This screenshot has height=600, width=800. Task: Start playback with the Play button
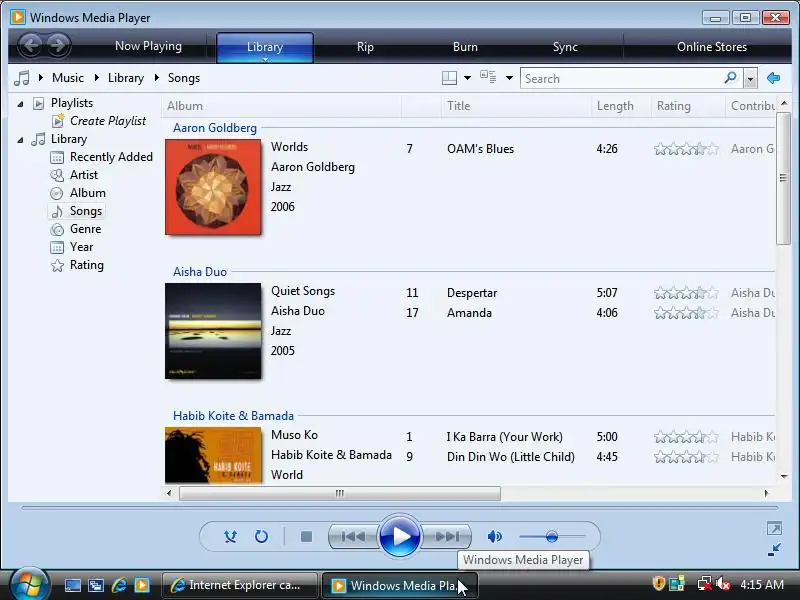point(399,536)
